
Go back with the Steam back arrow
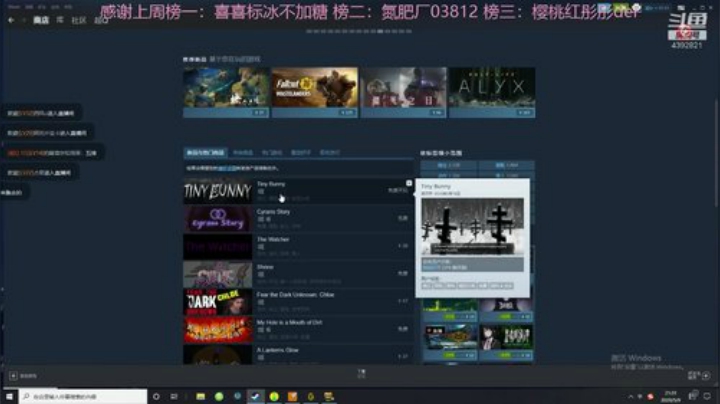pos(11,20)
